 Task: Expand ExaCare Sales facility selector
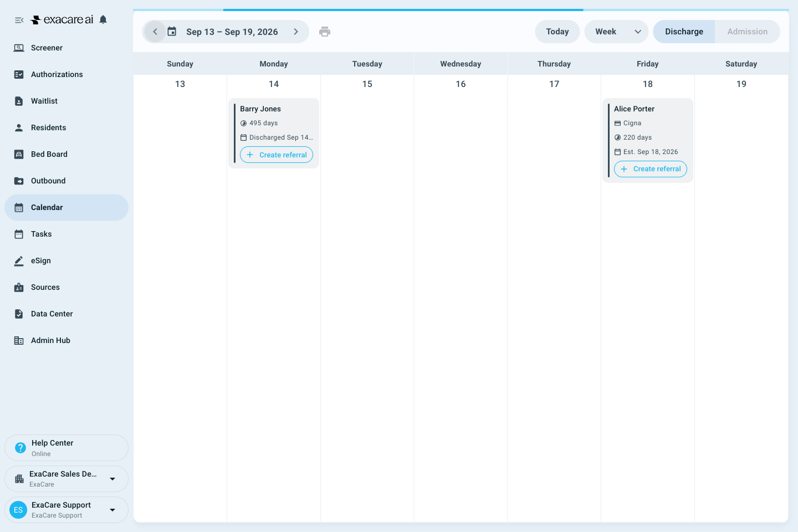66,479
